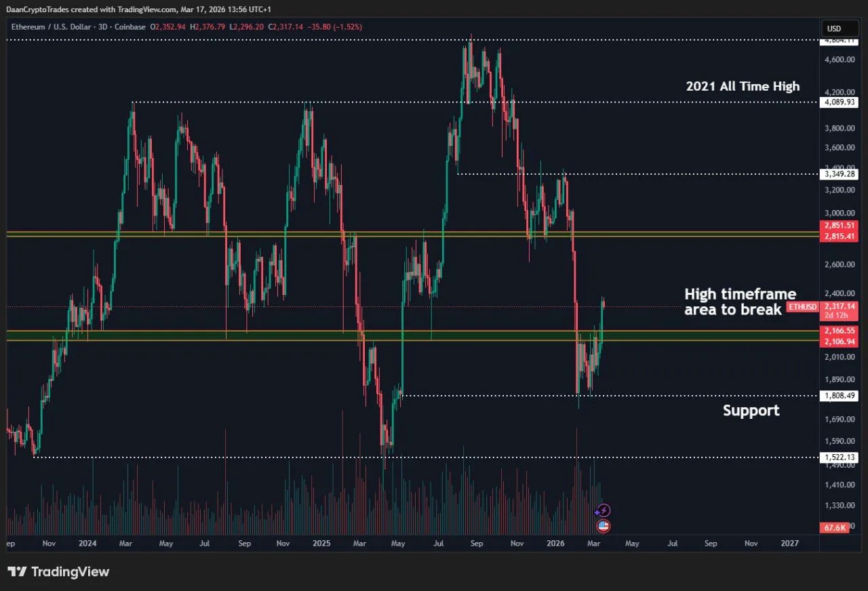Click the 4,089.93 all-time-high price label

pyautogui.click(x=840, y=102)
